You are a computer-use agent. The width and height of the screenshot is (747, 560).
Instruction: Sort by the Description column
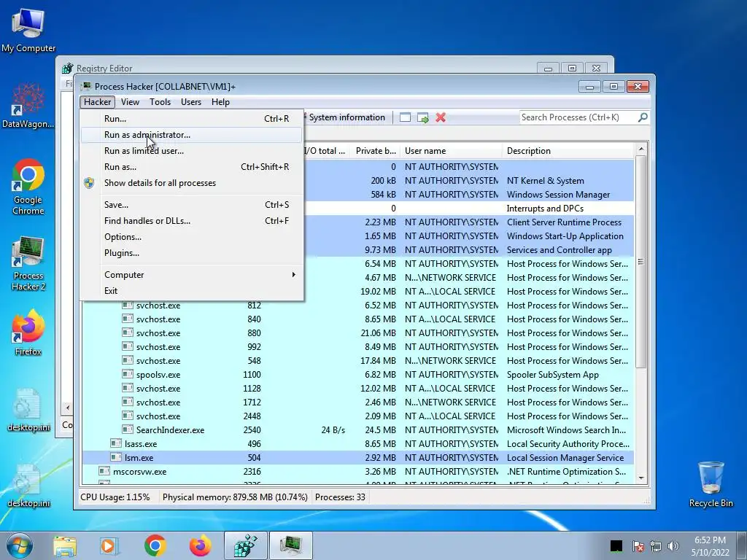568,151
